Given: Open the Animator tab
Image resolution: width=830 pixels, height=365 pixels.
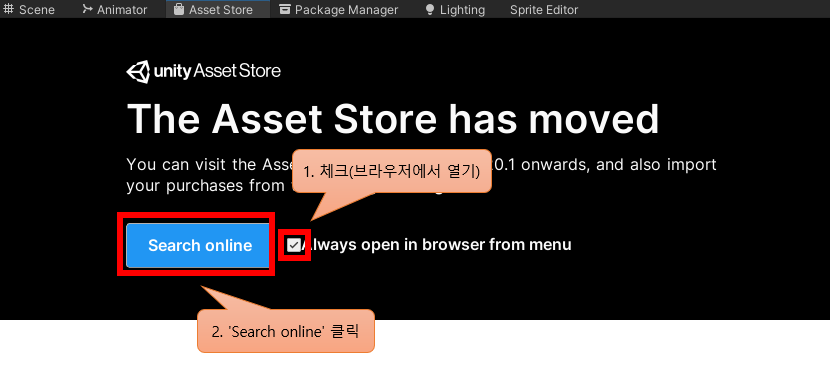Looking at the screenshot, I should tap(115, 9).
